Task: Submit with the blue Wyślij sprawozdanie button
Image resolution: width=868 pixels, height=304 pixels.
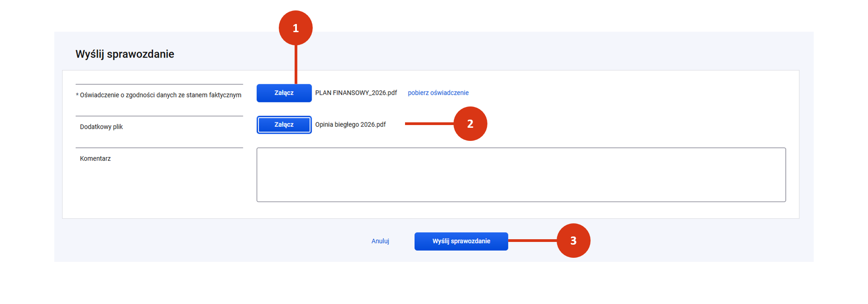Action: click(461, 241)
